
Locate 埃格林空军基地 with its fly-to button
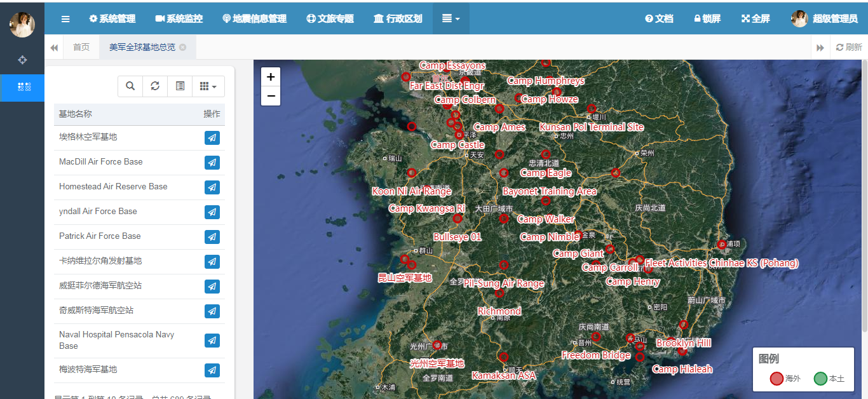(212, 138)
